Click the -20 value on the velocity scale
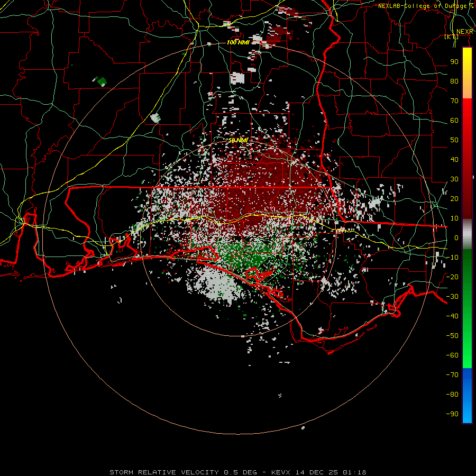This screenshot has width=476, height=476. pos(452,277)
